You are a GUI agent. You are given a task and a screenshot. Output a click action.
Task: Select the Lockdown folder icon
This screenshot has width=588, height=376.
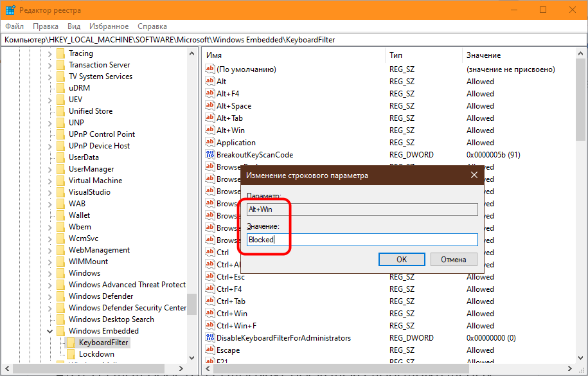point(70,354)
